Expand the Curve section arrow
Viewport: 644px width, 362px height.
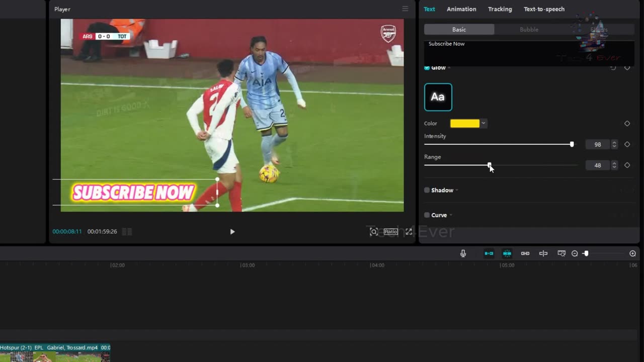(450, 215)
